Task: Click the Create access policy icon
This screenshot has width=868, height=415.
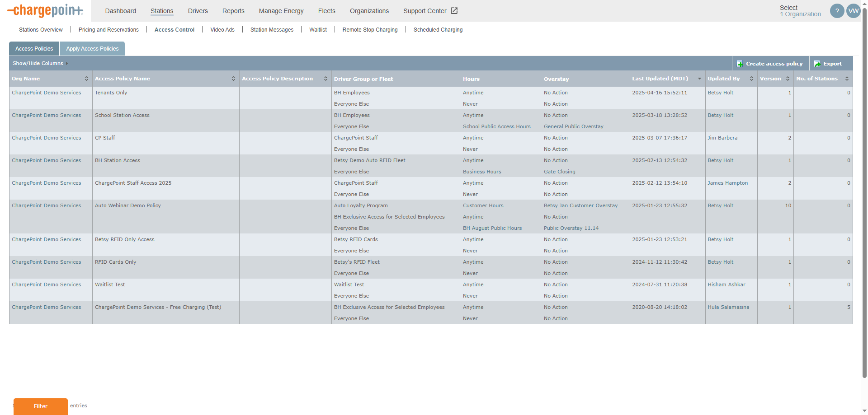Action: click(740, 64)
